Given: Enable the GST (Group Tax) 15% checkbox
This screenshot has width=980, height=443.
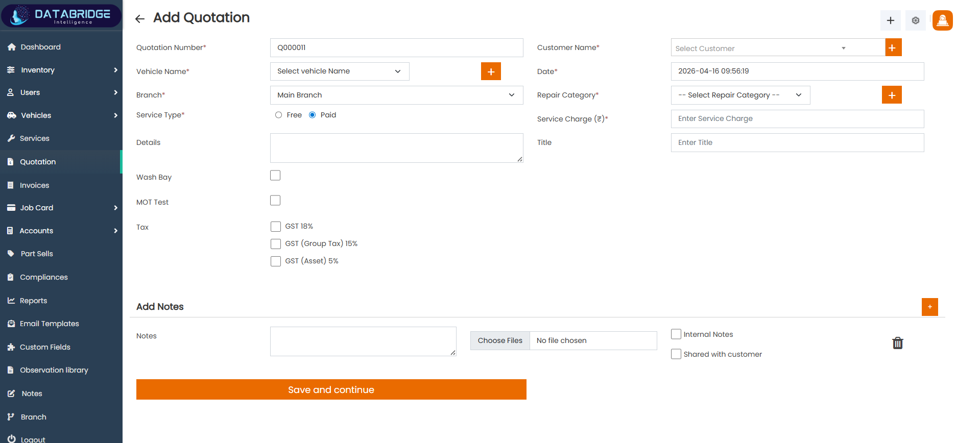Looking at the screenshot, I should tap(276, 244).
